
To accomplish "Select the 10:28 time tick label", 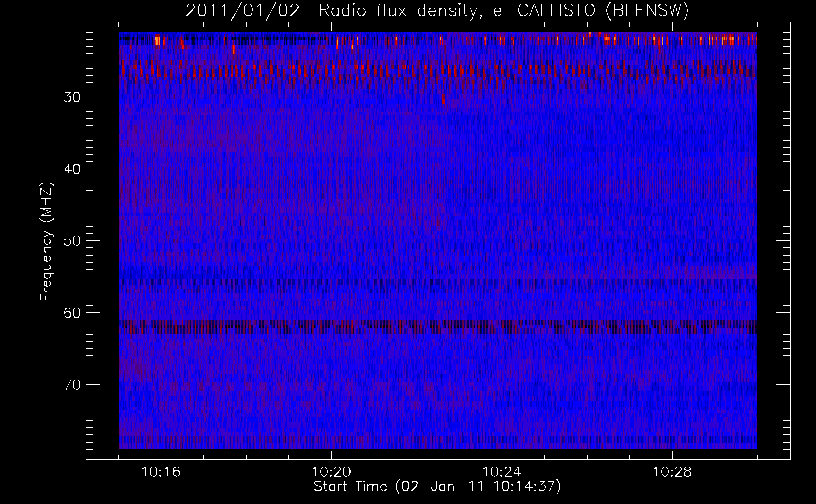I will pyautogui.click(x=672, y=472).
